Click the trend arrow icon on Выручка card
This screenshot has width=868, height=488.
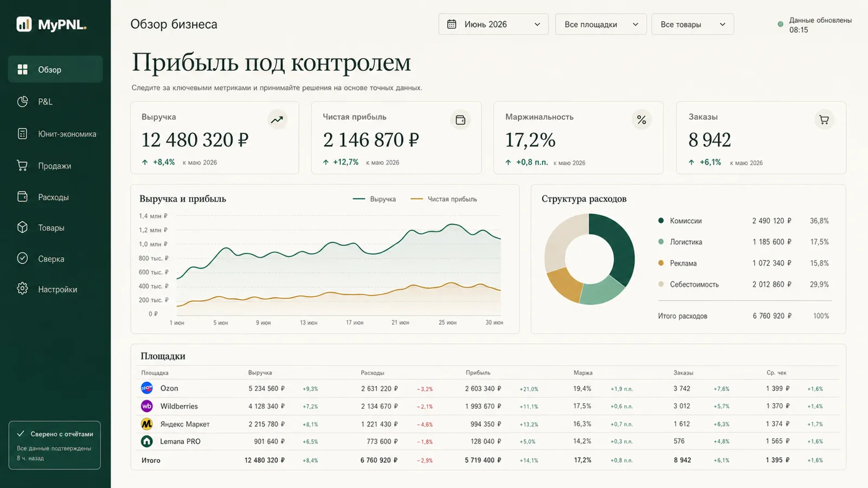pos(277,120)
